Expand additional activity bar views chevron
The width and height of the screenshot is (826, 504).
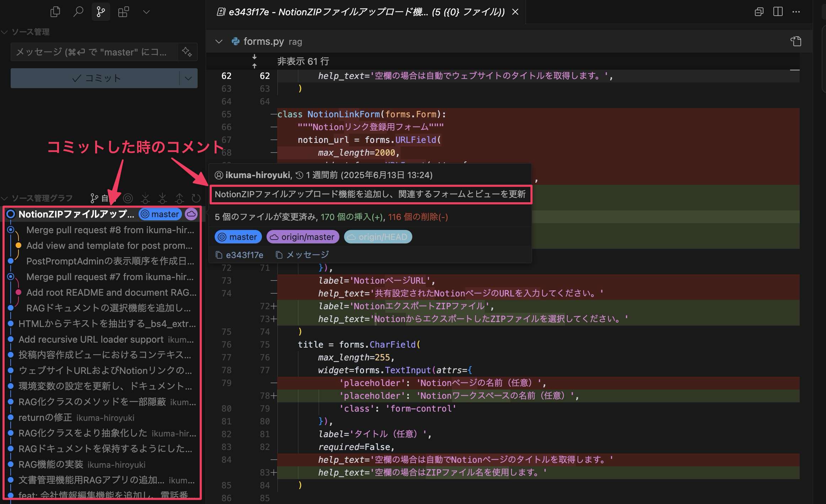point(146,12)
